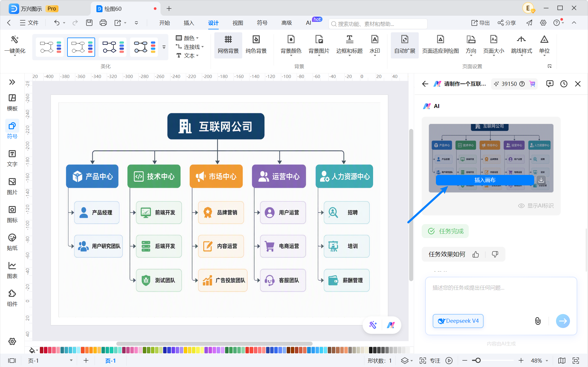
Task: Toggle 自动扩展 auto expand page
Action: pyautogui.click(x=405, y=45)
